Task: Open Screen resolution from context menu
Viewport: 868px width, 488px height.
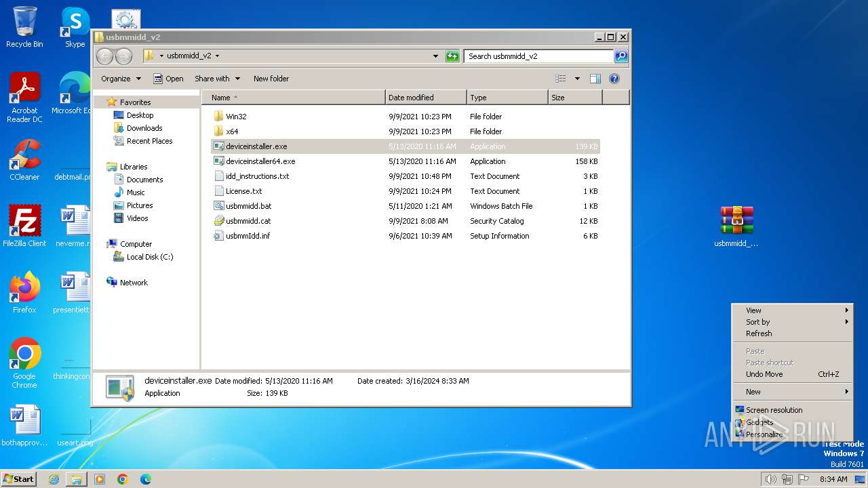Action: (792, 410)
